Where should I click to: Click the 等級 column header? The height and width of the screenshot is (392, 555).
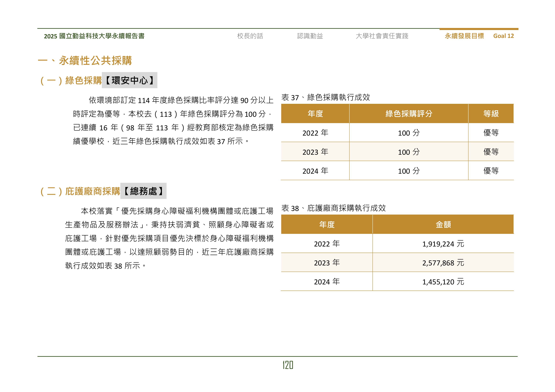pyautogui.click(x=491, y=113)
